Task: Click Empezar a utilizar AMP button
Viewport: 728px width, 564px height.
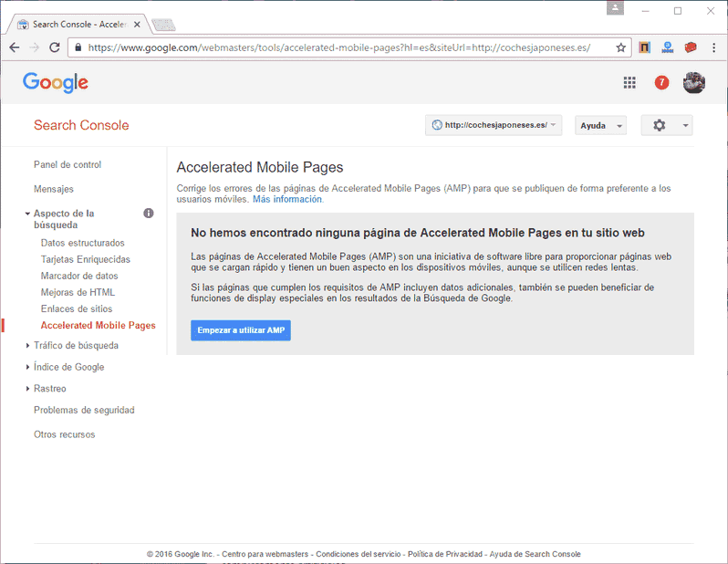Action: coord(241,330)
